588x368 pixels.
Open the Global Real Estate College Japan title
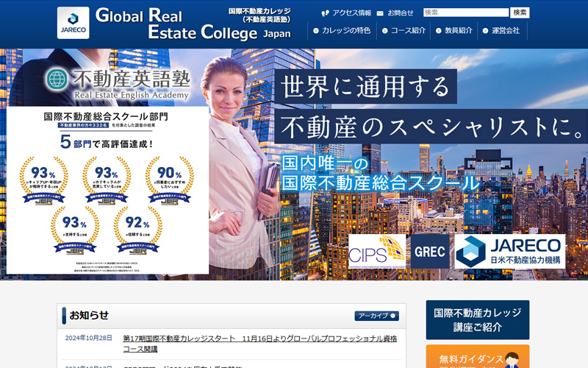coord(193,24)
